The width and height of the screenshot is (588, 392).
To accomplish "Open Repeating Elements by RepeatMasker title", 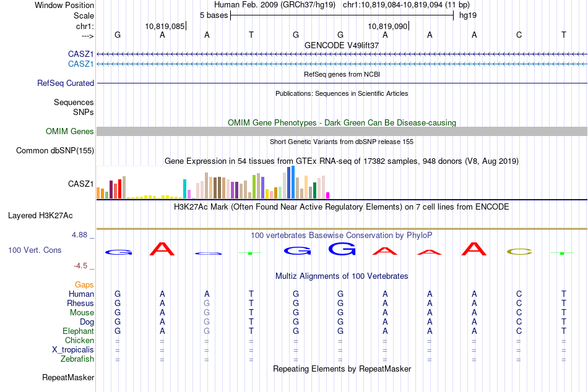I will coord(342,369).
